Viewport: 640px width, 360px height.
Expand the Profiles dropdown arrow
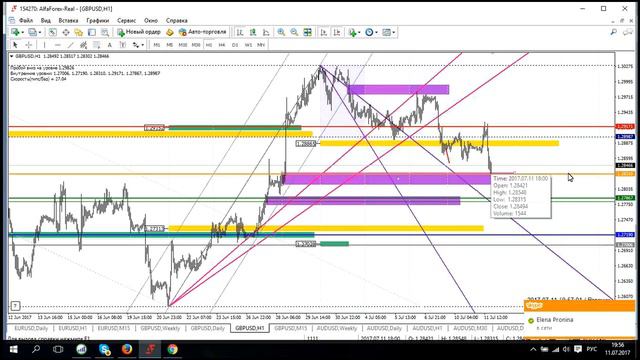[40, 33]
